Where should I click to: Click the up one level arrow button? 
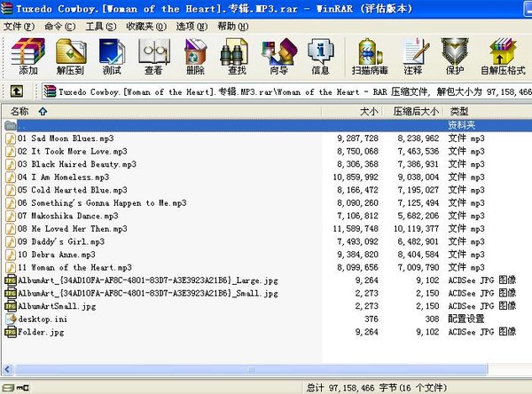tap(17, 91)
